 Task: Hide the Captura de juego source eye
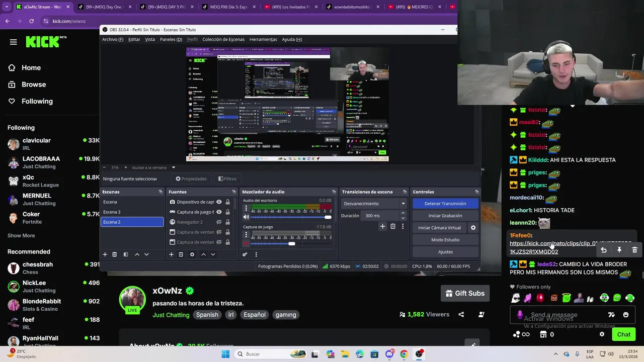click(219, 212)
